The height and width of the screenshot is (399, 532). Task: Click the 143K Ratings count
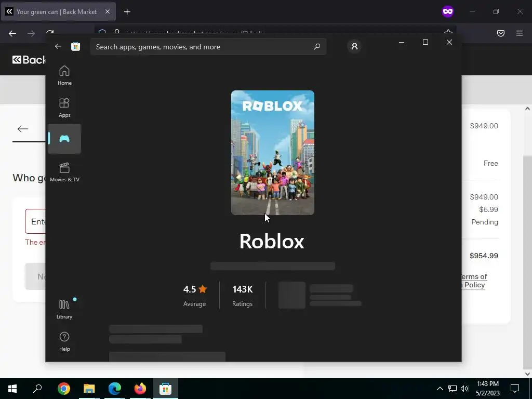(242, 295)
